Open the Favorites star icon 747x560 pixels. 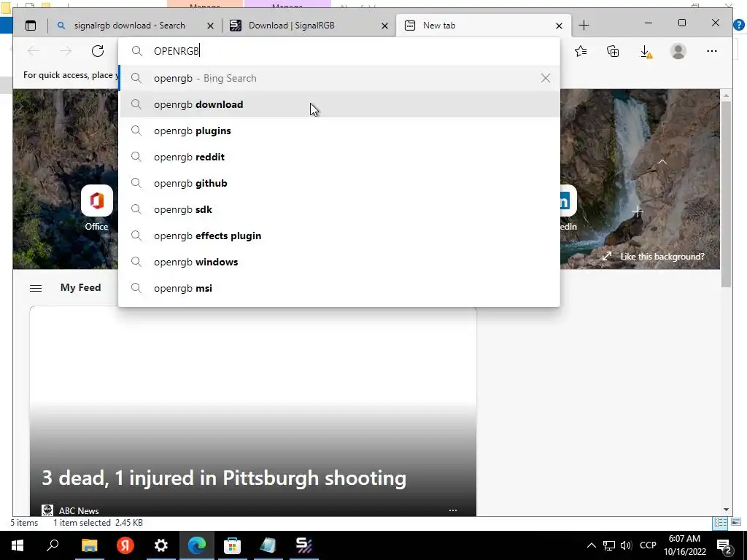click(x=581, y=51)
